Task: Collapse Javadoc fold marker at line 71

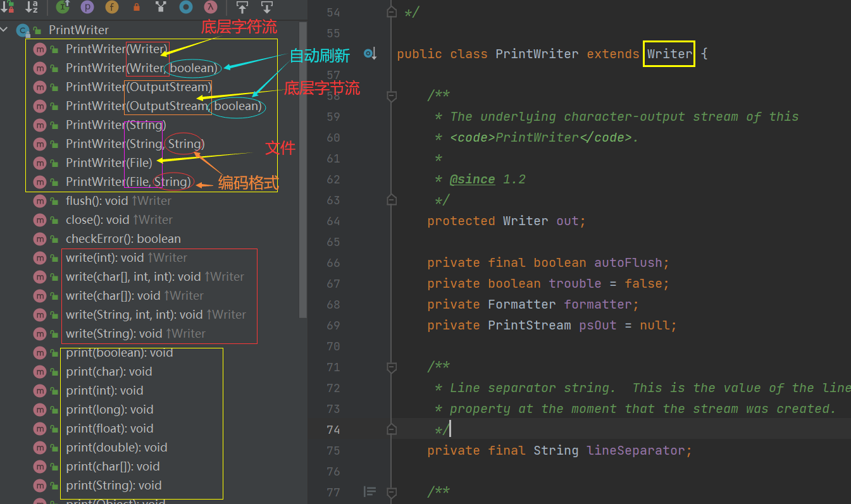Action: 392,367
